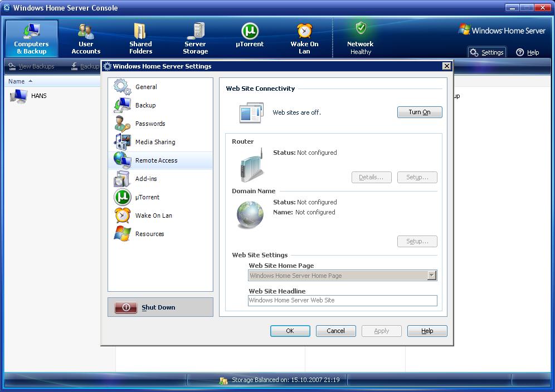Close the Windows Home Server Settings dialog
555x392 pixels.
[x=447, y=66]
